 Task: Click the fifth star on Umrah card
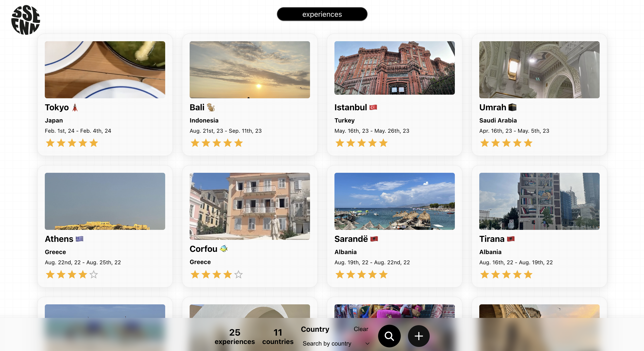(528, 143)
